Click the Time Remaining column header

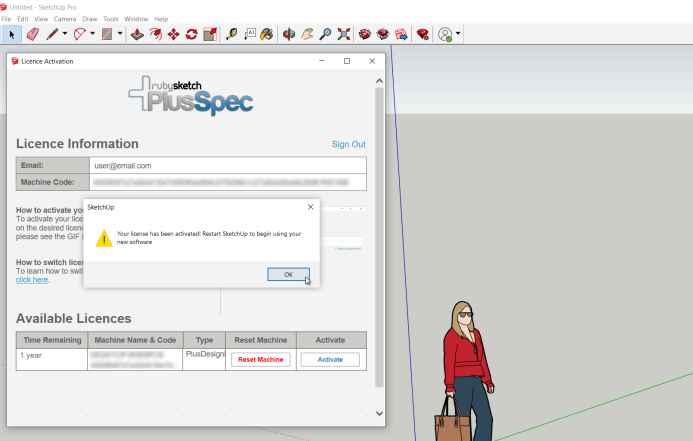(x=52, y=340)
